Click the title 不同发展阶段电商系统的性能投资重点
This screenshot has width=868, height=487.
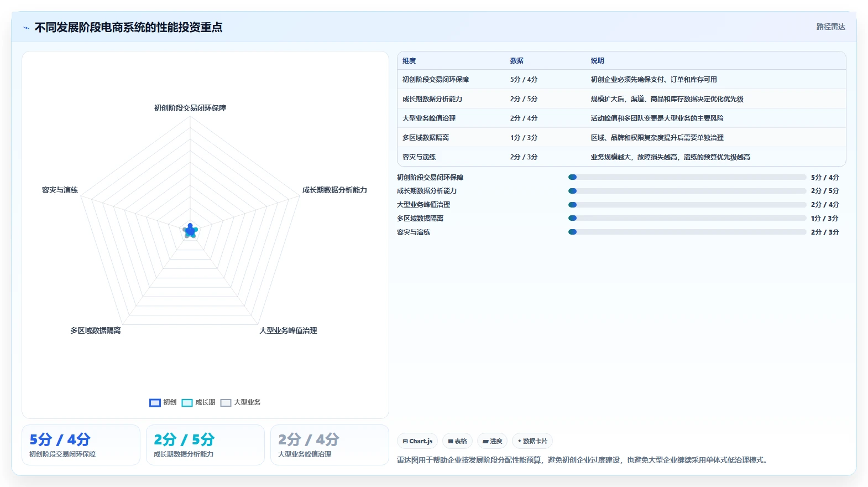[x=128, y=27]
